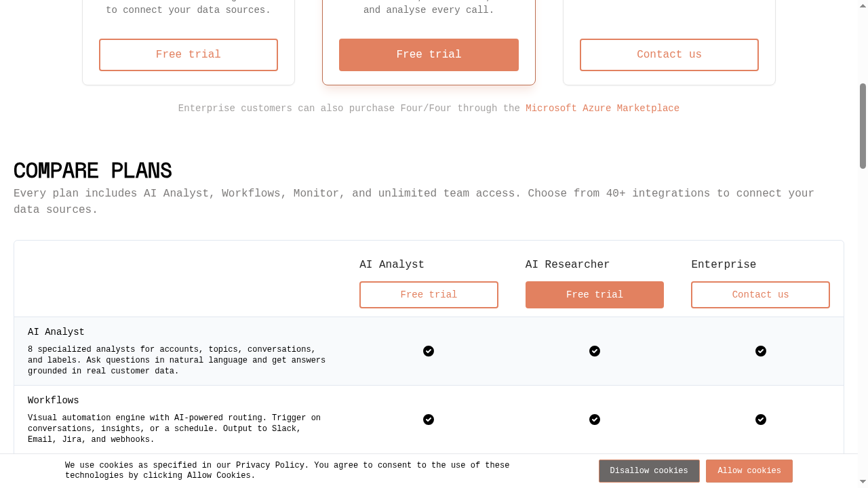Click the AI Analyst column header above Free trial
The image size is (868, 488).
pyautogui.click(x=392, y=264)
